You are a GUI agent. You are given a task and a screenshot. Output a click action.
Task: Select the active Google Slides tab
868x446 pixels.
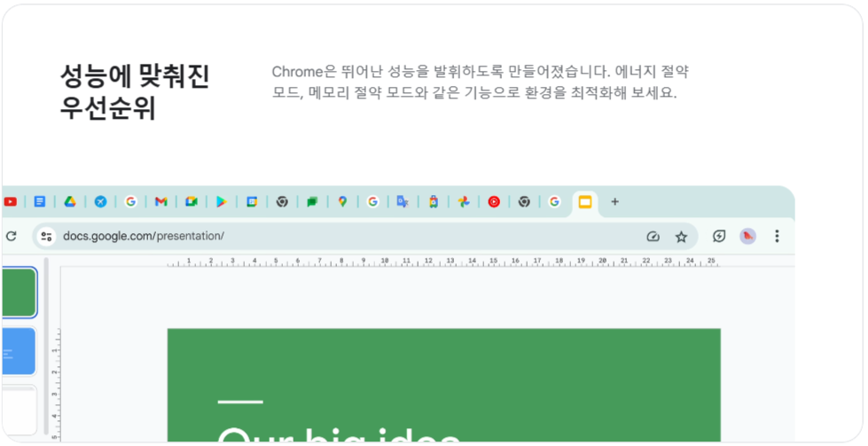pyautogui.click(x=585, y=202)
